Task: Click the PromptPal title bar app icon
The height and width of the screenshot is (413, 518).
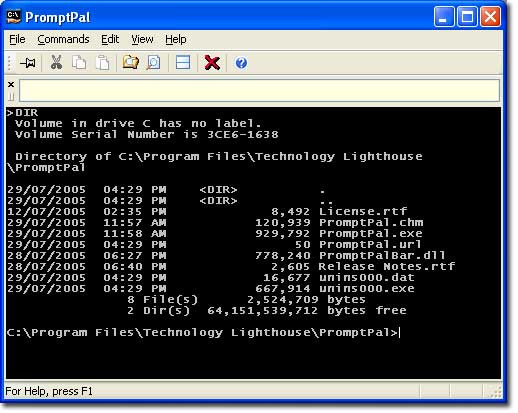Action: [14, 17]
